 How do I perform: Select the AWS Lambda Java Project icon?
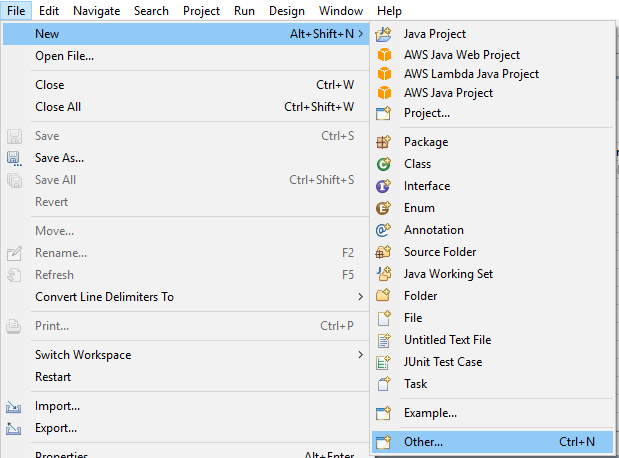[x=384, y=74]
